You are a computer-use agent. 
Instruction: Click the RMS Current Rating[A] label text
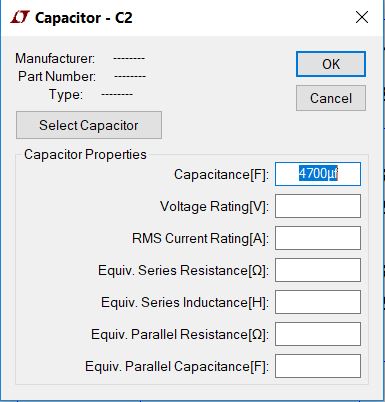click(200, 238)
